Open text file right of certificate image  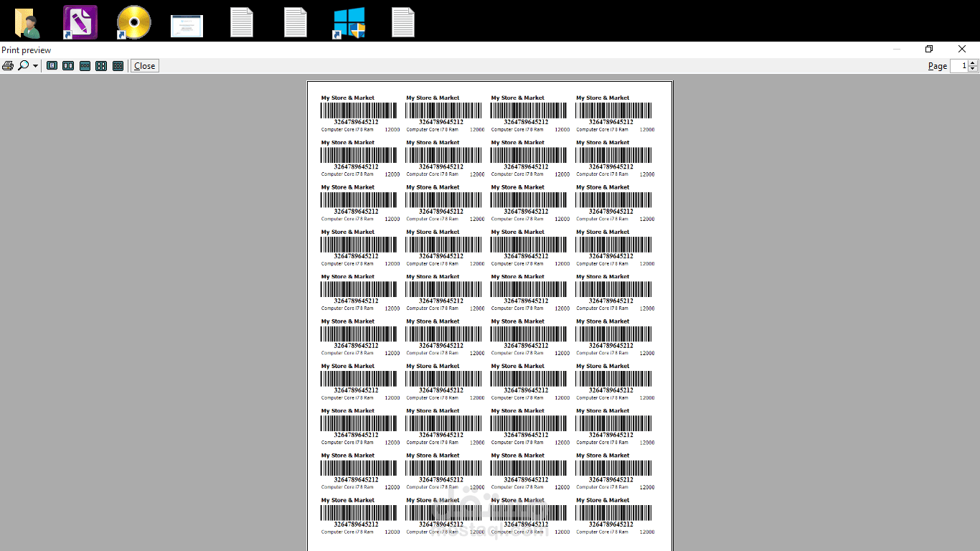pyautogui.click(x=242, y=22)
